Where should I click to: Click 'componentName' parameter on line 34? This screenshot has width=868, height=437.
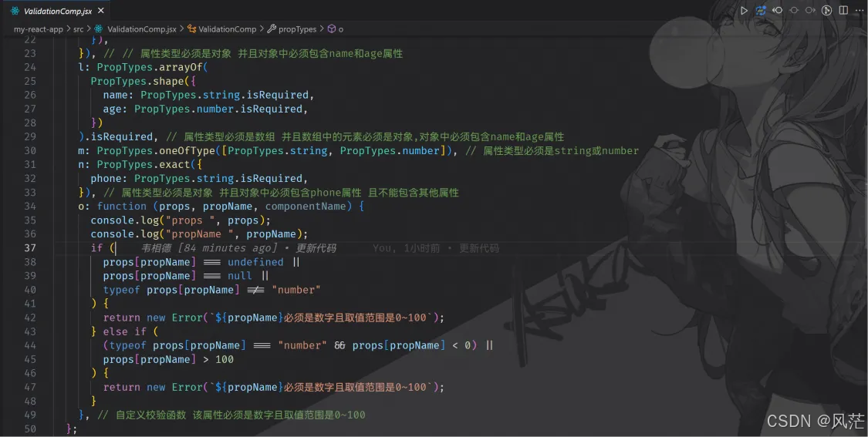[x=306, y=206]
